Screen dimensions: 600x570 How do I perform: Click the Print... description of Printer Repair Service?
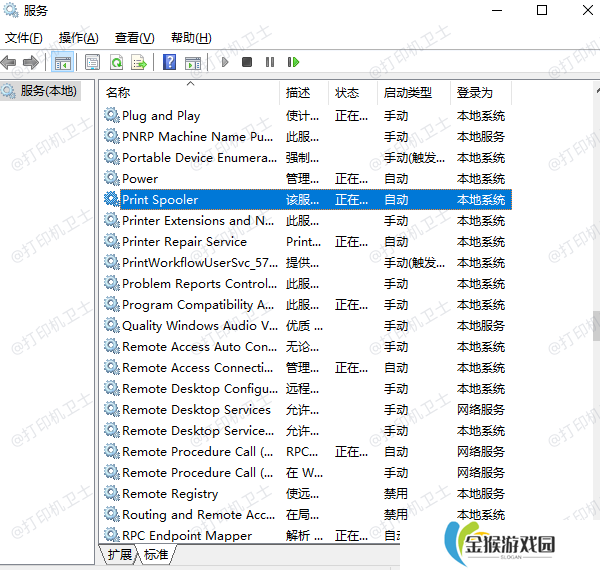pos(303,242)
